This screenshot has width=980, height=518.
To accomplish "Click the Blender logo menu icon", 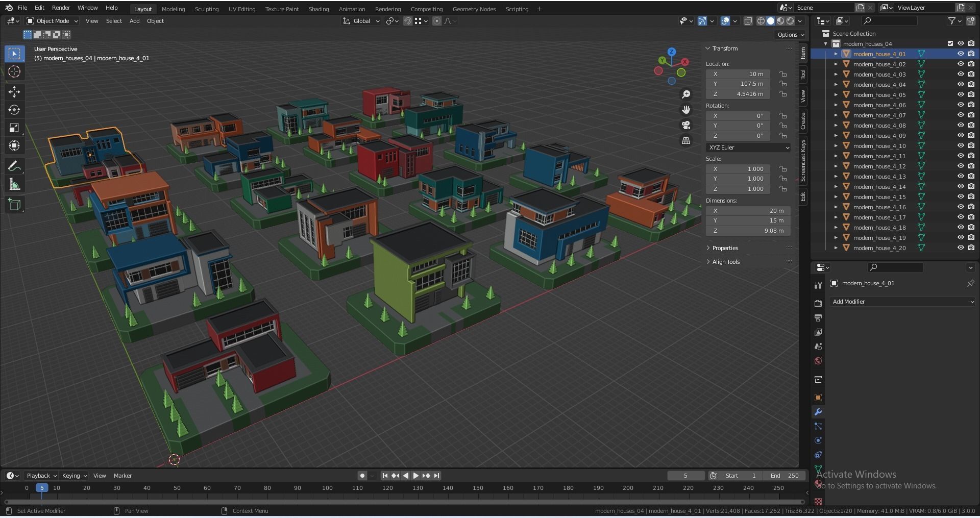I will 9,8.
